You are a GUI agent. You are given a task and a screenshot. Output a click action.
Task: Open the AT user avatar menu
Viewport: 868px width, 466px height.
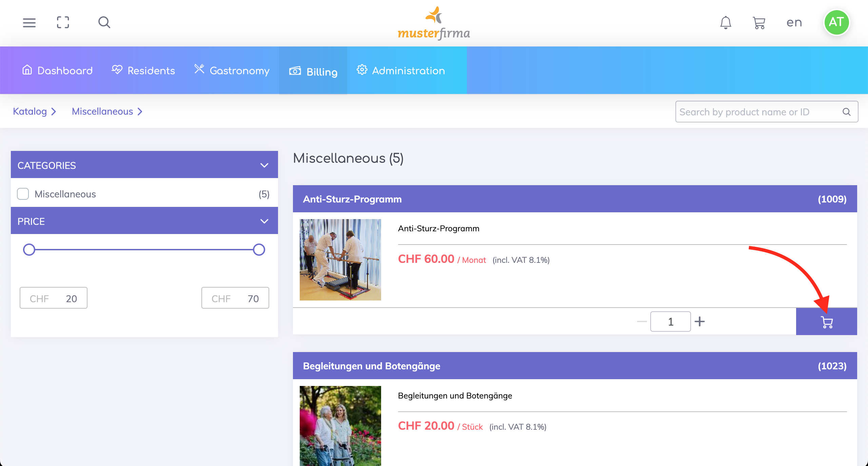tap(836, 22)
